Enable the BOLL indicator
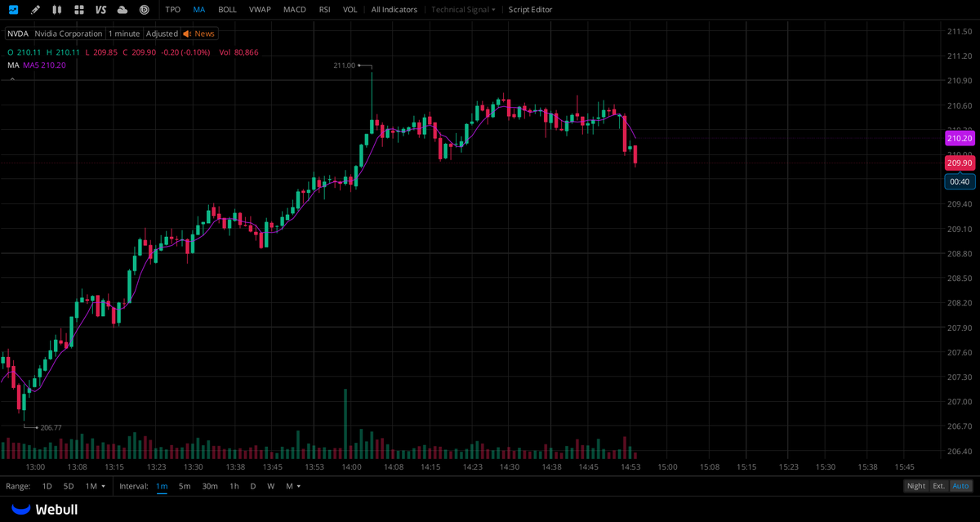The image size is (980, 522). pos(227,10)
